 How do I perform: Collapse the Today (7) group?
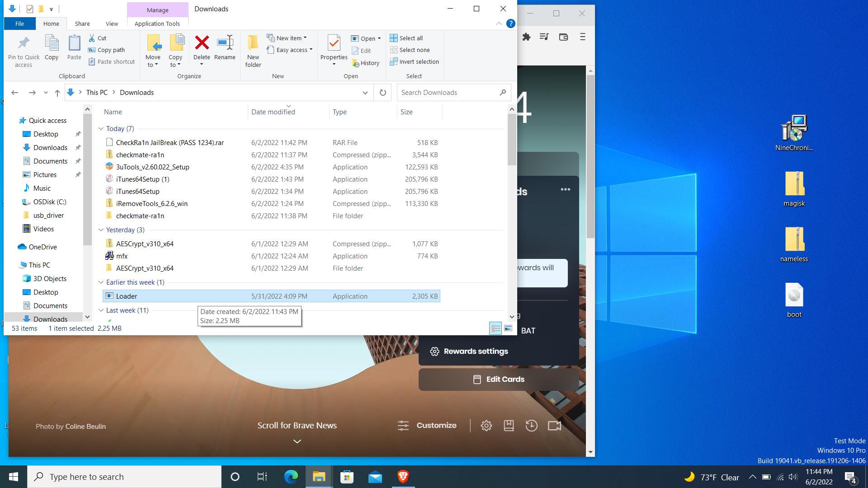click(101, 129)
